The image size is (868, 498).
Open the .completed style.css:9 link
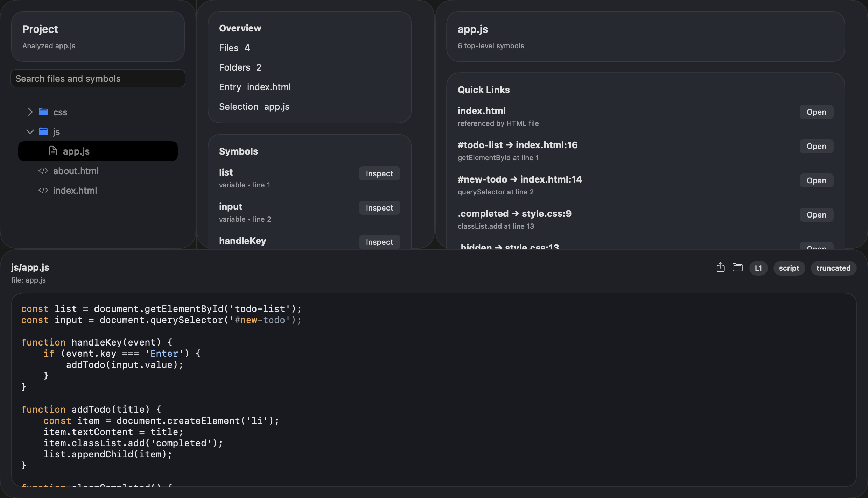click(x=816, y=215)
